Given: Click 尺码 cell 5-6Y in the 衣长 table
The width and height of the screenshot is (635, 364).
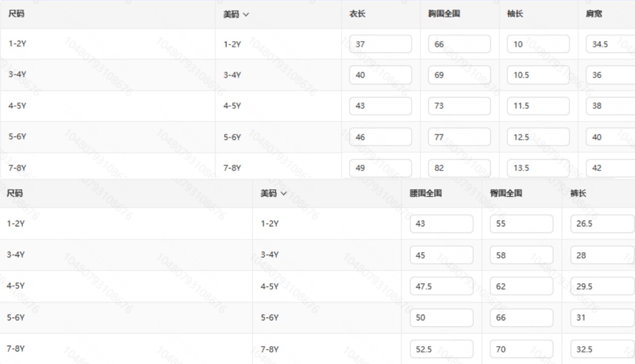Looking at the screenshot, I should pyautogui.click(x=17, y=137).
